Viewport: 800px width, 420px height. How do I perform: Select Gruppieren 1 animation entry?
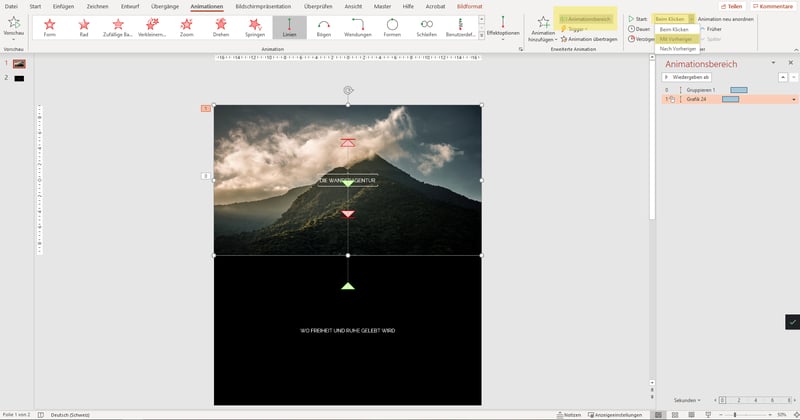tap(727, 90)
